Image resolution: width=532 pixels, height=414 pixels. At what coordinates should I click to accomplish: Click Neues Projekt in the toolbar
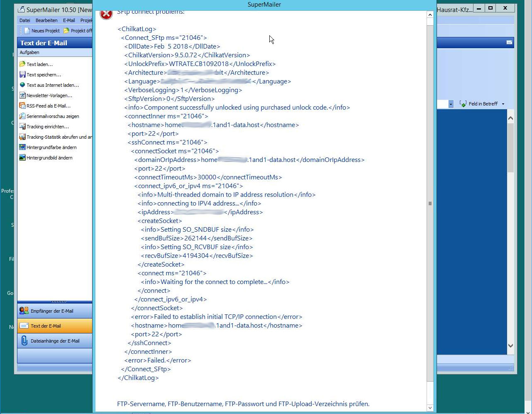click(42, 31)
